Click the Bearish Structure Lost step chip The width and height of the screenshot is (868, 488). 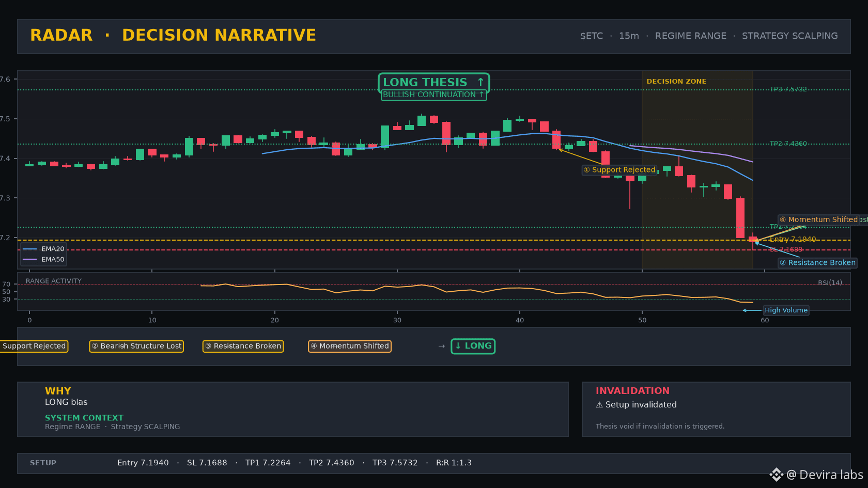pos(137,346)
